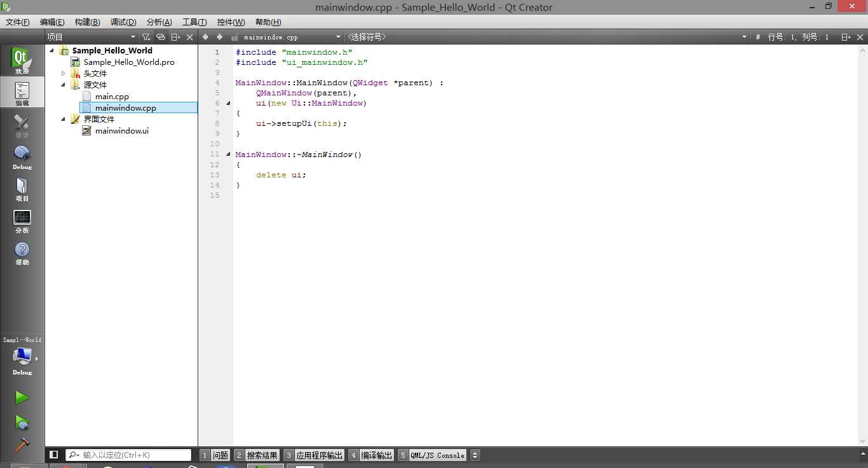This screenshot has height=468, width=868.
Task: Show the 2 搜索结果 pane
Action: point(257,455)
